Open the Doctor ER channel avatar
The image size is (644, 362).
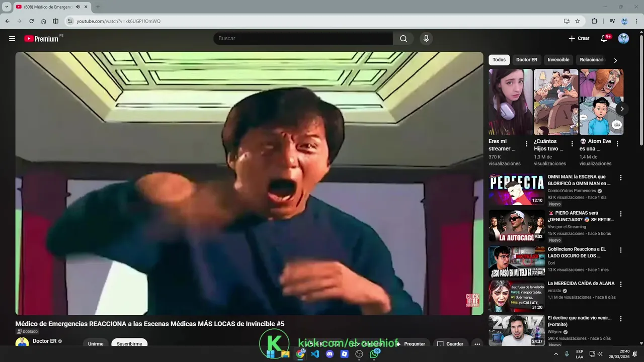click(22, 343)
